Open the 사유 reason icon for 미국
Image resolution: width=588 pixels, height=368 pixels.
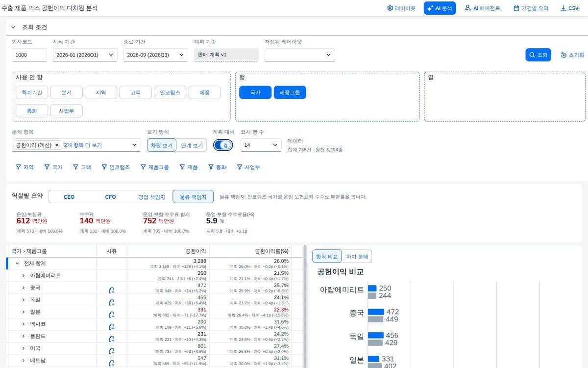112,351
